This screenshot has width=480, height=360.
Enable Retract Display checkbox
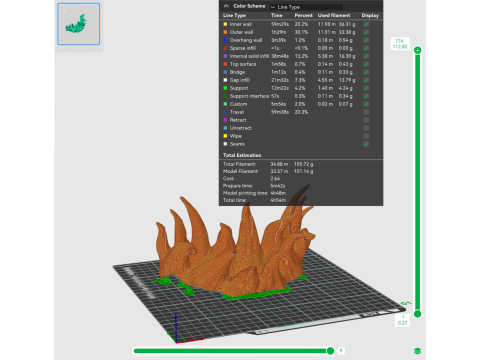click(366, 120)
